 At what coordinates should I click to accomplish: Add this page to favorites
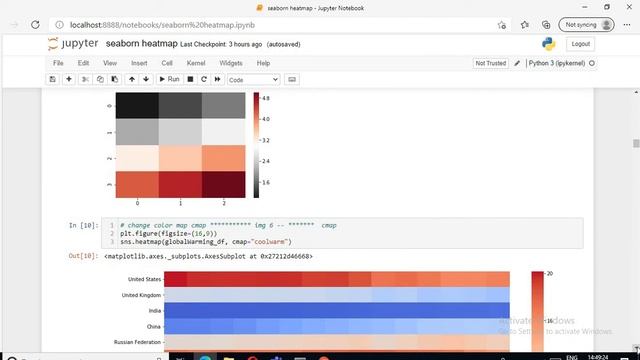(502, 25)
